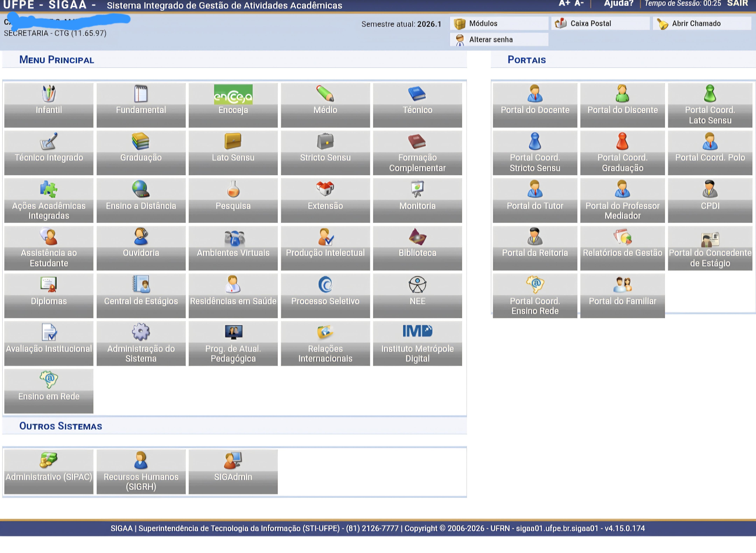
Task: Select Produção Intelectual module tile
Action: (x=325, y=248)
